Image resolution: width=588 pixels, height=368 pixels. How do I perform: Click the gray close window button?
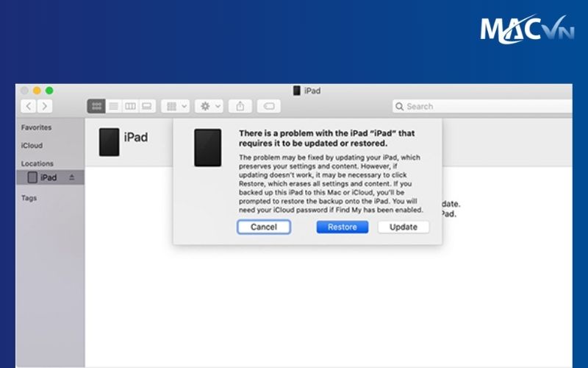coord(24,91)
